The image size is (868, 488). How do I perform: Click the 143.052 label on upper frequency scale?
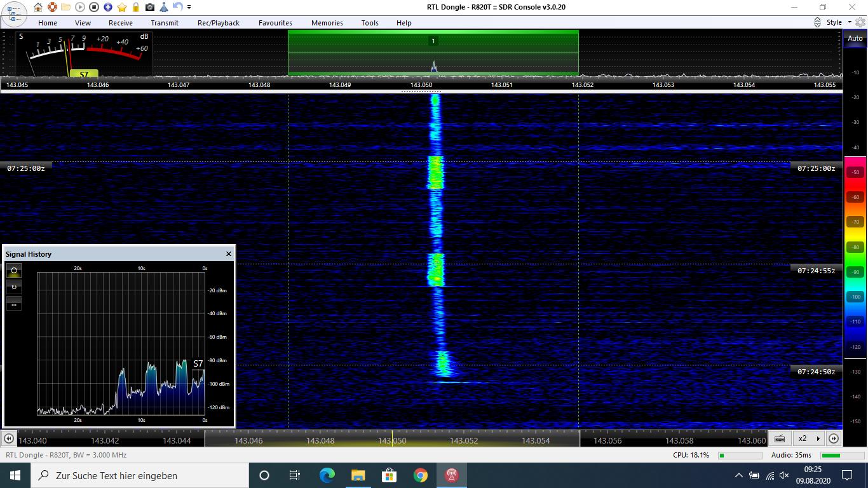click(582, 85)
